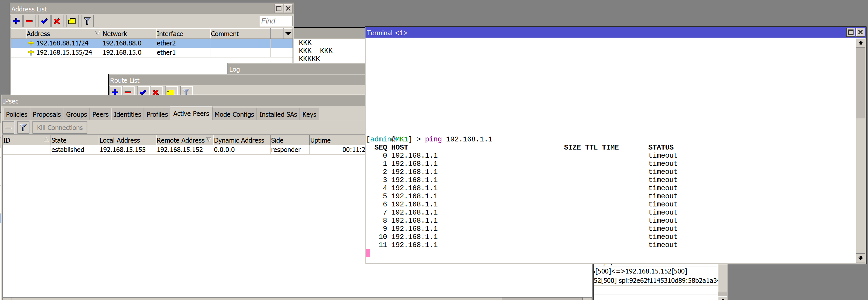
Task: Remove route with the red minus in Route List
Action: (x=128, y=91)
